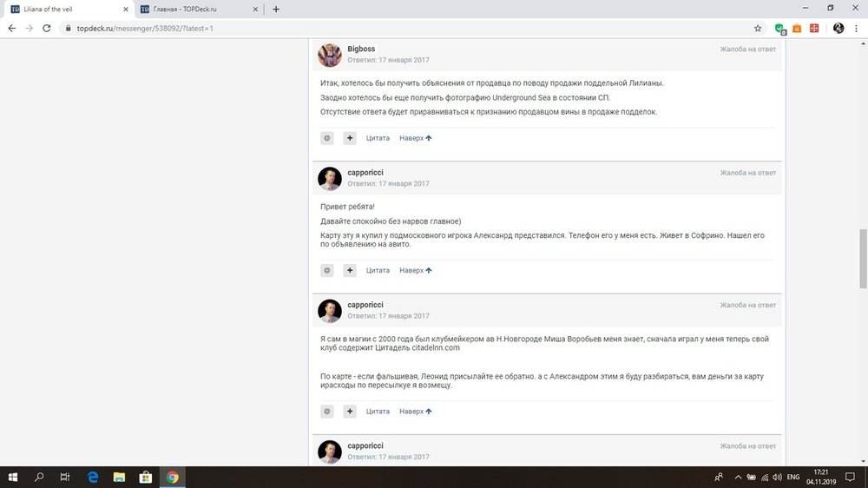Open the Windows Start menu
The image size is (868, 488).
pos(13,477)
